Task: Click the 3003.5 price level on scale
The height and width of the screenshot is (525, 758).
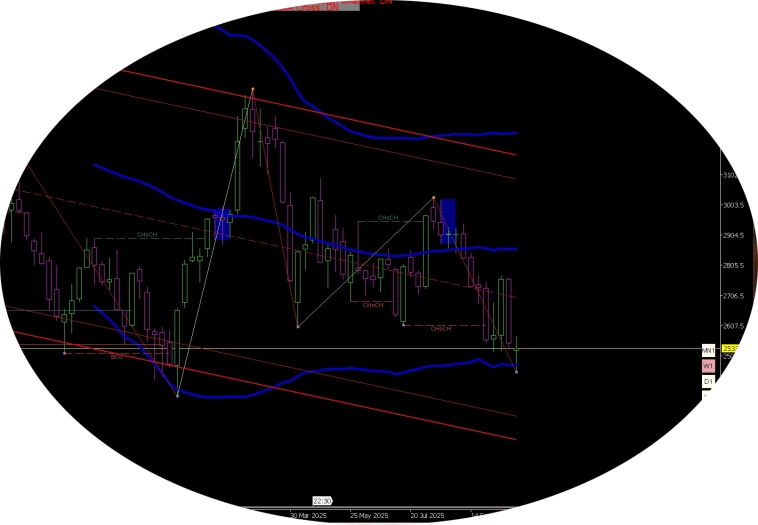Action: 733,205
